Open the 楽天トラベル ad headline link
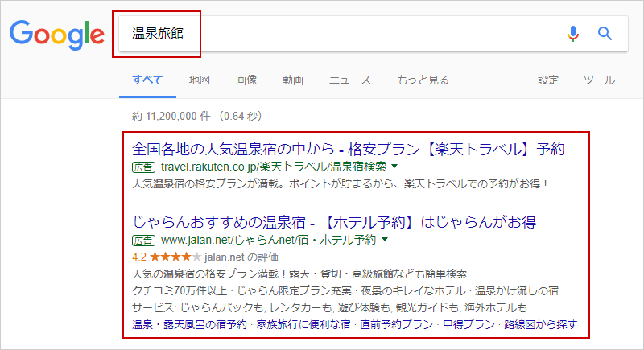The width and height of the screenshot is (644, 350). pyautogui.click(x=349, y=149)
